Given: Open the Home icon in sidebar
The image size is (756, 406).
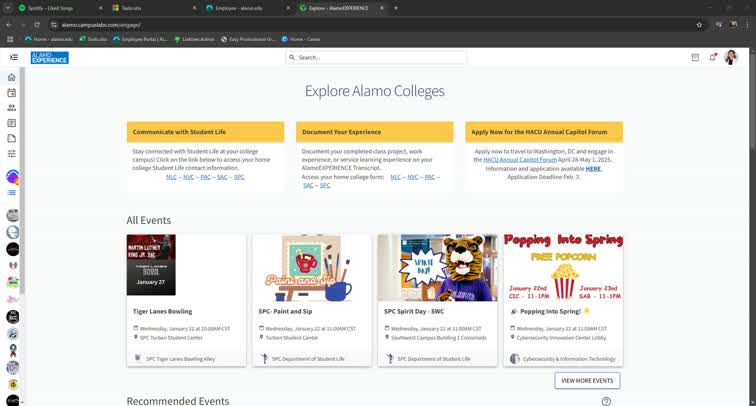Looking at the screenshot, I should click(x=12, y=77).
